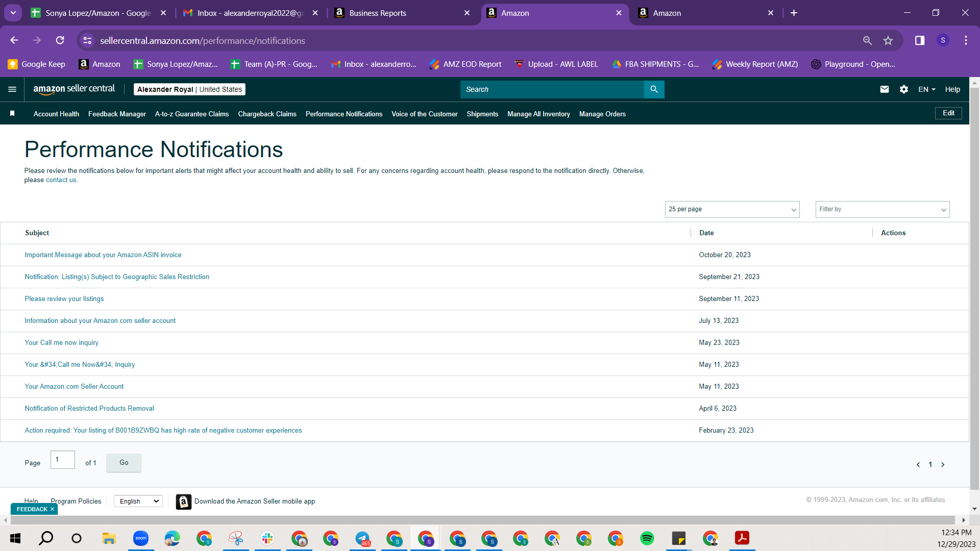View site information icon in the address bar

[88, 40]
